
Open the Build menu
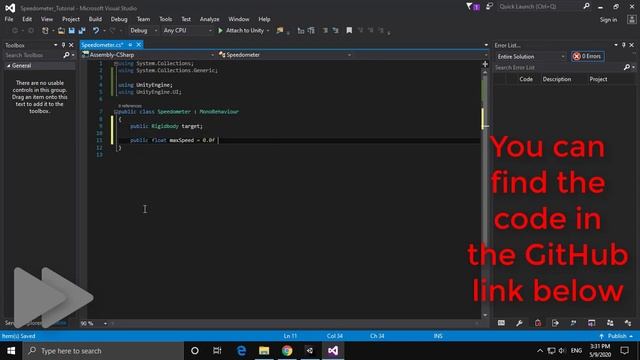(x=95, y=19)
